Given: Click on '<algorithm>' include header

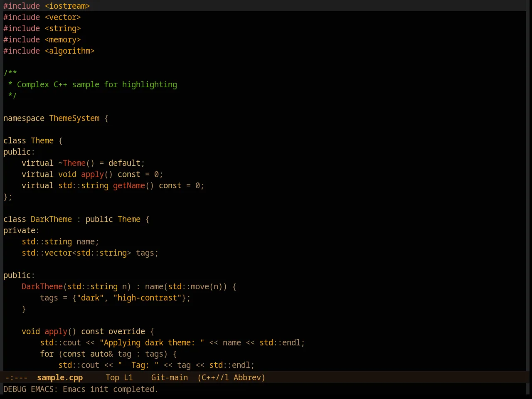Looking at the screenshot, I should [x=69, y=51].
